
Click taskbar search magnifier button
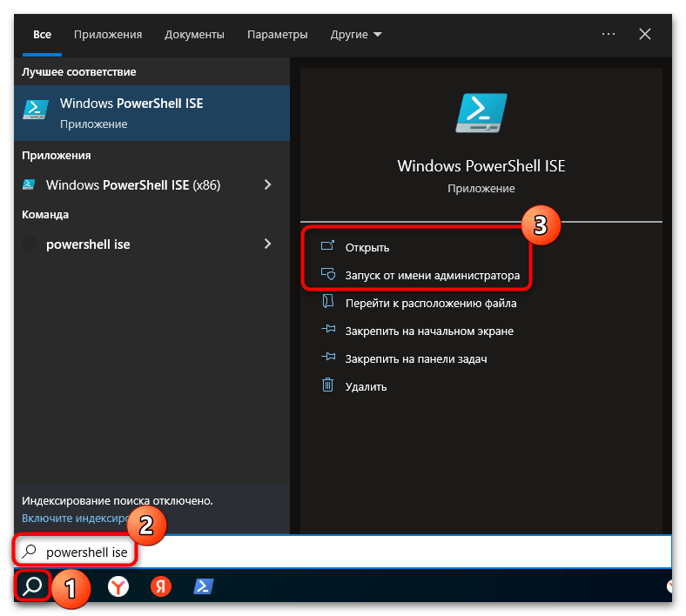(32, 586)
